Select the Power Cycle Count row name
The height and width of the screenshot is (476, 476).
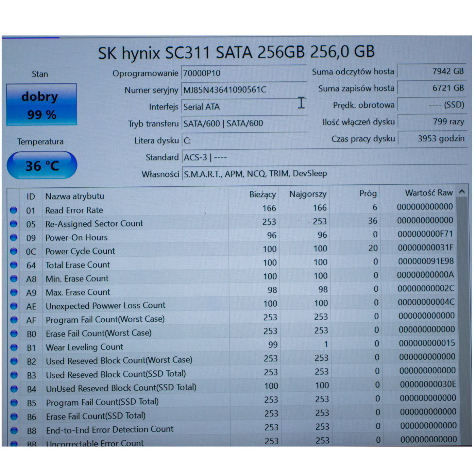pyautogui.click(x=80, y=251)
